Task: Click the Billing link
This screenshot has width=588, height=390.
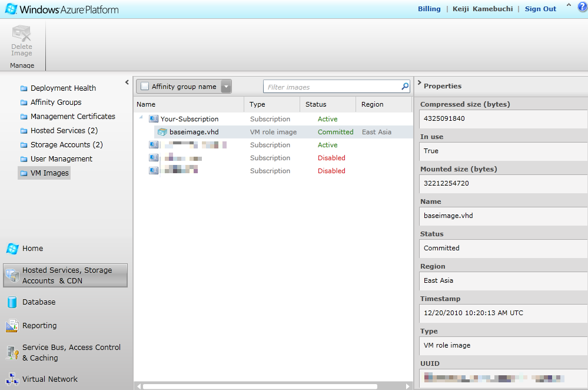Action: click(x=429, y=9)
